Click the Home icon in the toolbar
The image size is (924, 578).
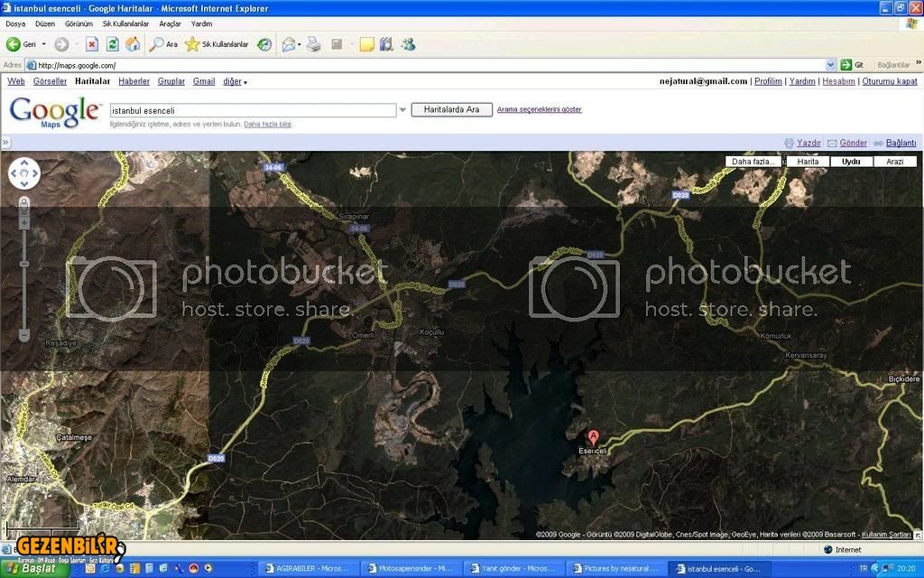tap(133, 44)
